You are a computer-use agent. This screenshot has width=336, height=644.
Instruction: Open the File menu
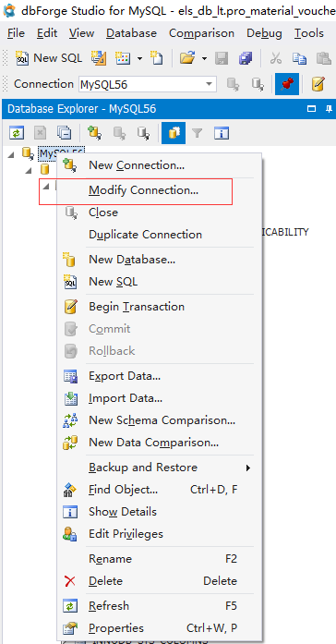(x=16, y=33)
